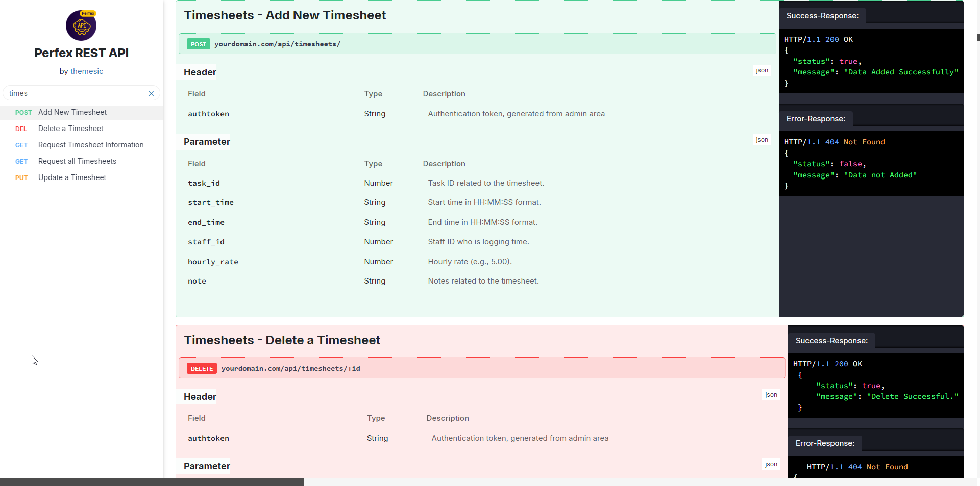The height and width of the screenshot is (486, 980).
Task: Select Error-Response tab in Add Timesheet section
Action: pos(816,119)
